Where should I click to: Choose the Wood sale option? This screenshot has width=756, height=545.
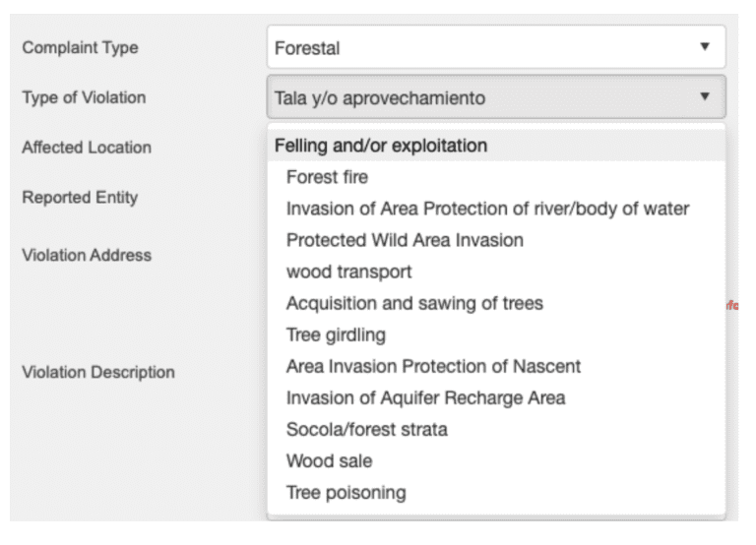click(329, 460)
